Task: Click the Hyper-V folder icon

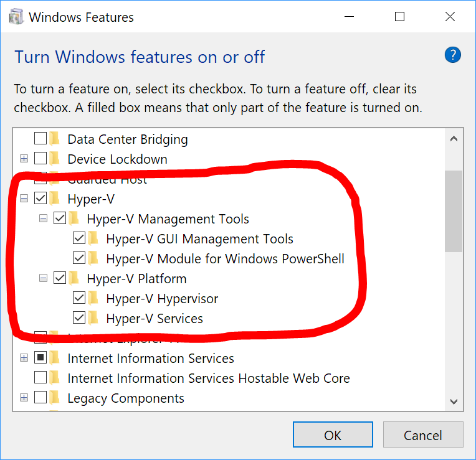Action: 54,198
